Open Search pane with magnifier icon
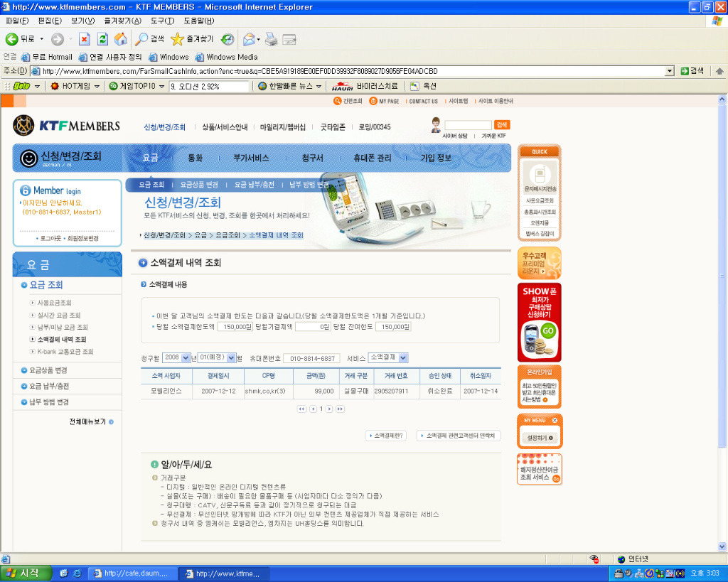 [149, 39]
